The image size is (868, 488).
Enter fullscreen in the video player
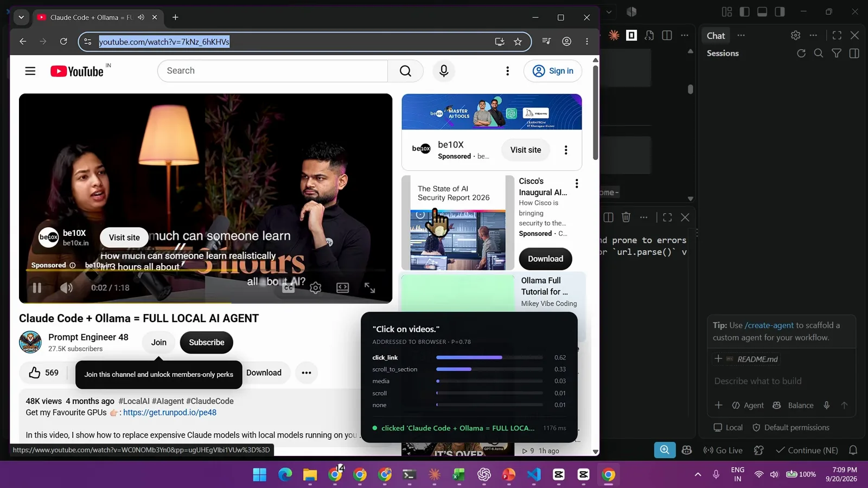[x=370, y=288]
